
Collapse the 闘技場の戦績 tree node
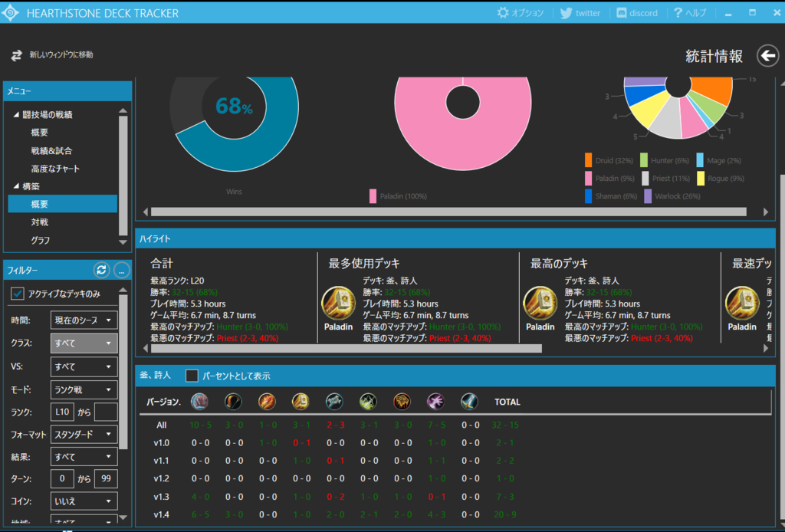[x=16, y=115]
